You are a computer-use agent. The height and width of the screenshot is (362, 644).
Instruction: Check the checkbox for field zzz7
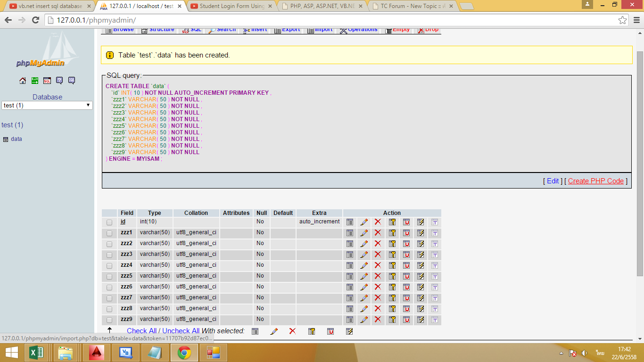coord(109,298)
